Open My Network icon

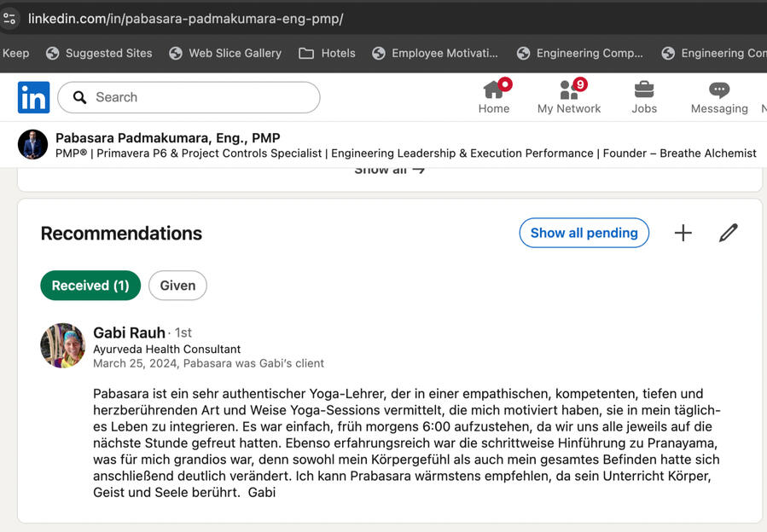point(569,90)
